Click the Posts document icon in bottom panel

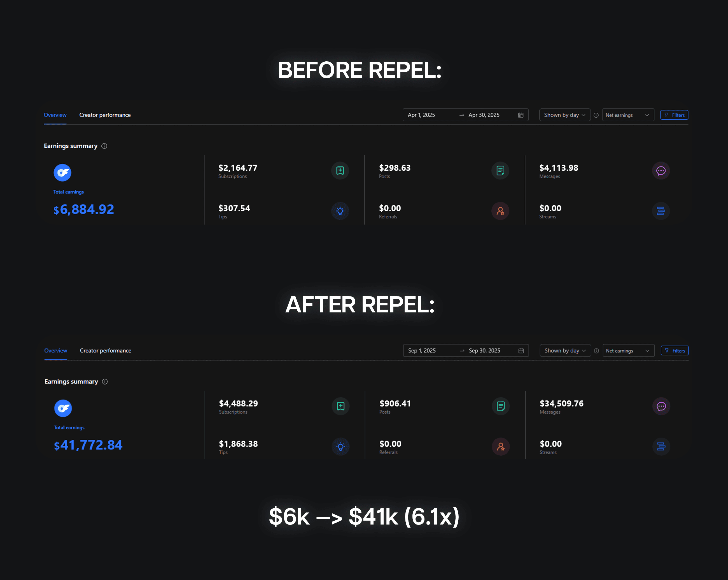coord(501,406)
